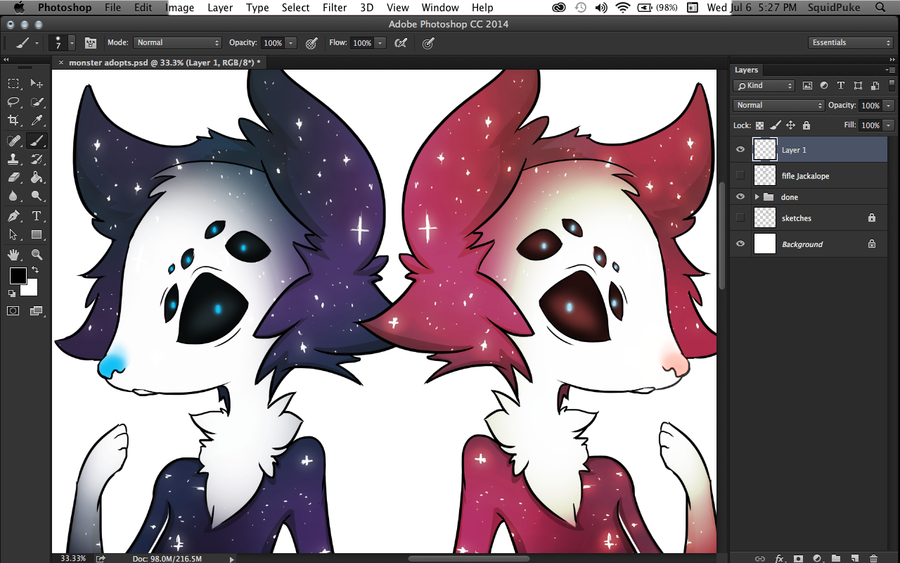Open the Window menu
Image resolution: width=900 pixels, height=563 pixels.
tap(440, 7)
